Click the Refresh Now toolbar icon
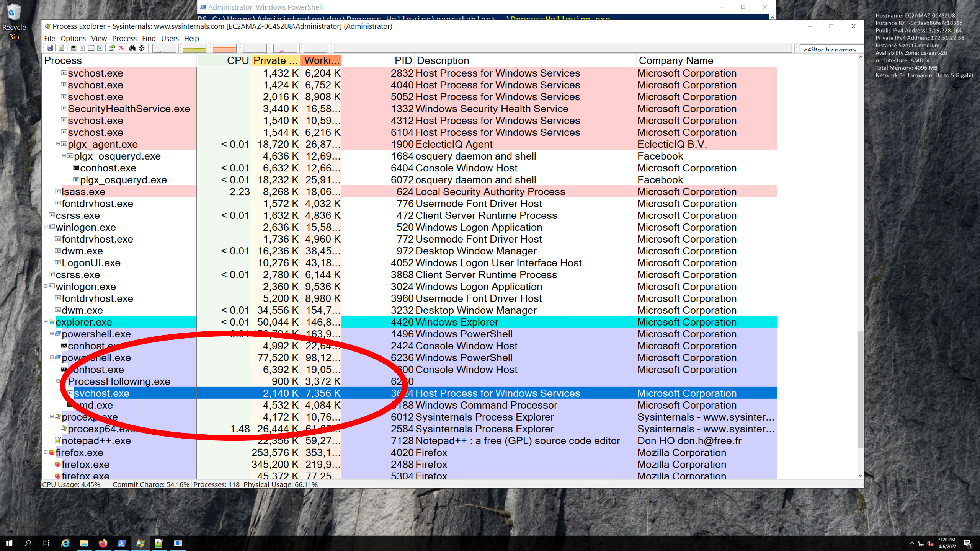The width and height of the screenshot is (980, 551). tap(61, 48)
